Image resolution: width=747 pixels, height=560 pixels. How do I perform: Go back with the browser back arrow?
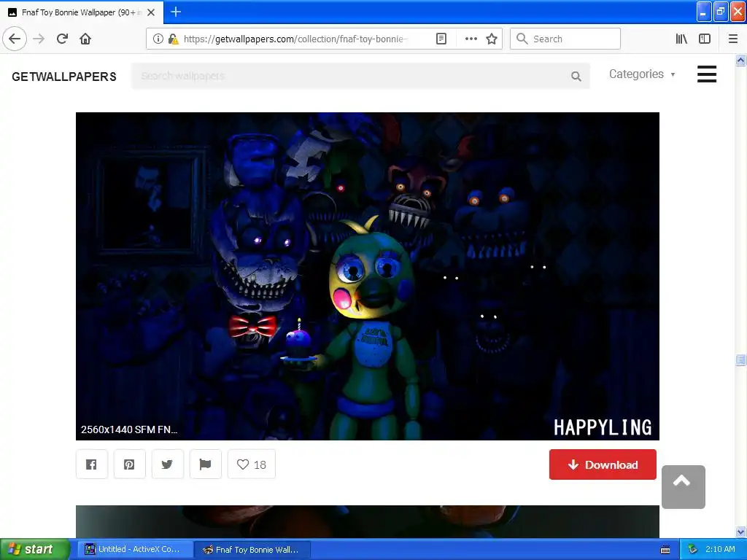point(15,39)
